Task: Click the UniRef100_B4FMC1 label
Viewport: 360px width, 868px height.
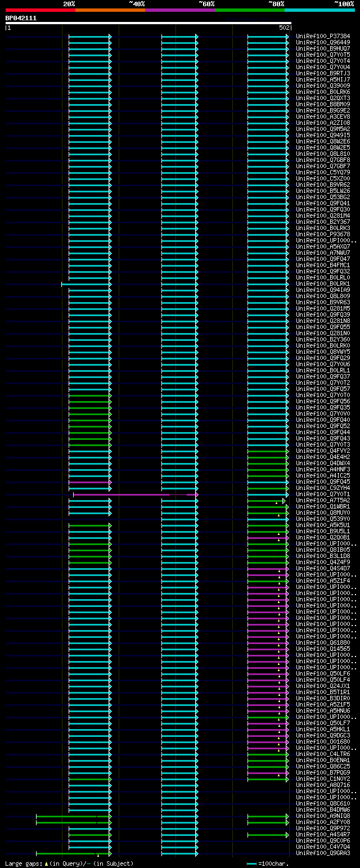Action: pos(323,265)
